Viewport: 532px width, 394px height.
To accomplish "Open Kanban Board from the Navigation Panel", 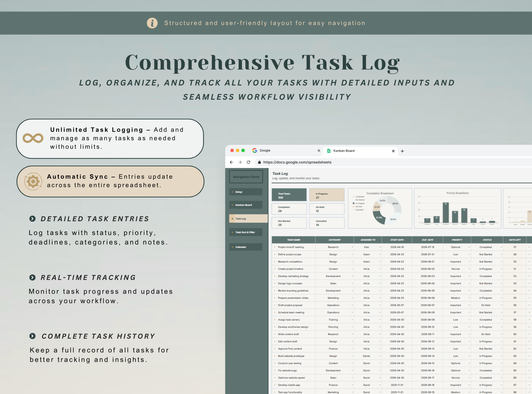I will [246, 205].
